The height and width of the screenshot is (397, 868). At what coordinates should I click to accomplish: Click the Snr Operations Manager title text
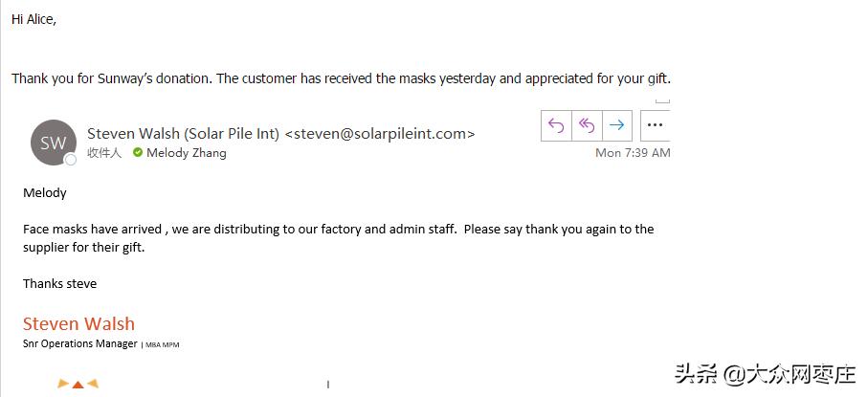click(x=80, y=343)
